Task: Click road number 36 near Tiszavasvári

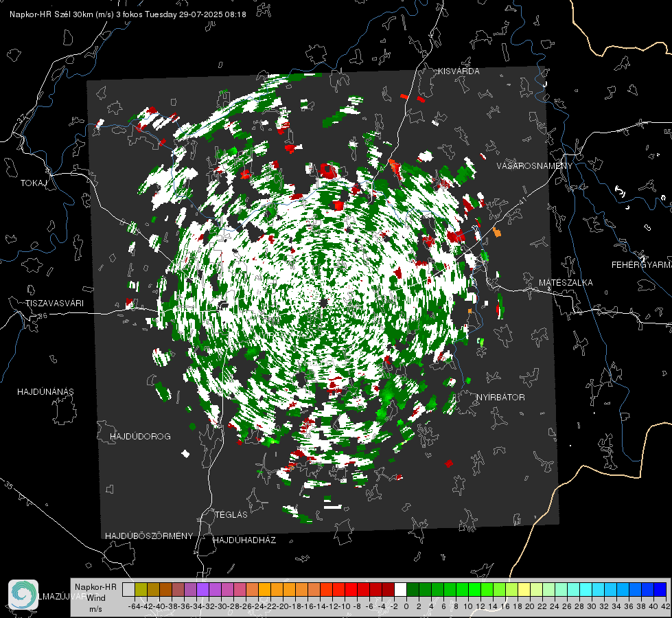Action: tap(43, 316)
